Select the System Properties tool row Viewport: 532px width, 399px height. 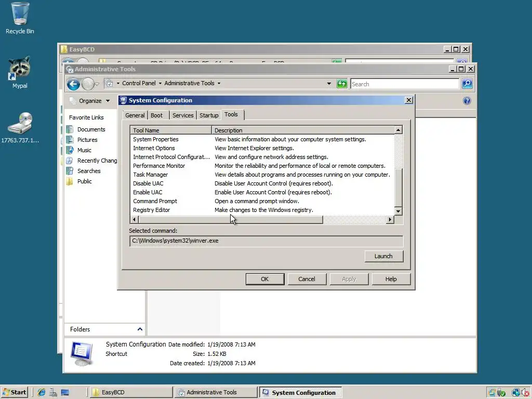coord(262,139)
